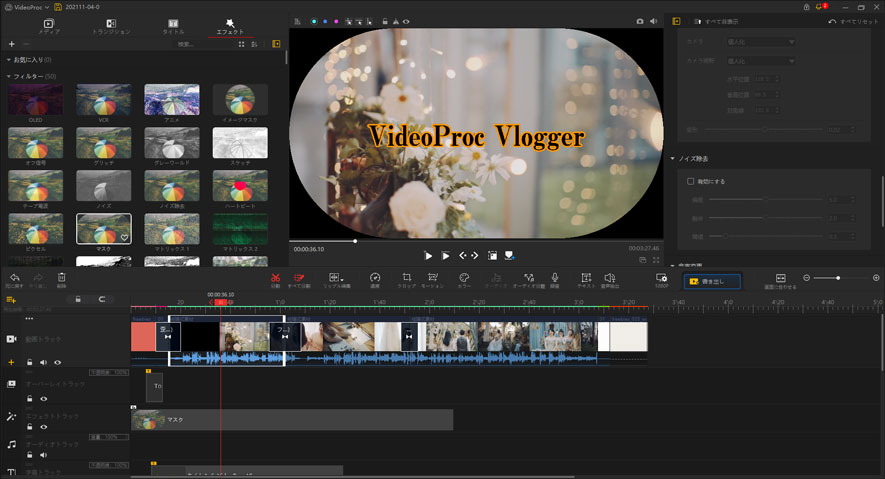This screenshot has width=885, height=479.
Task: Open the speed gauge tool
Action: click(x=375, y=278)
